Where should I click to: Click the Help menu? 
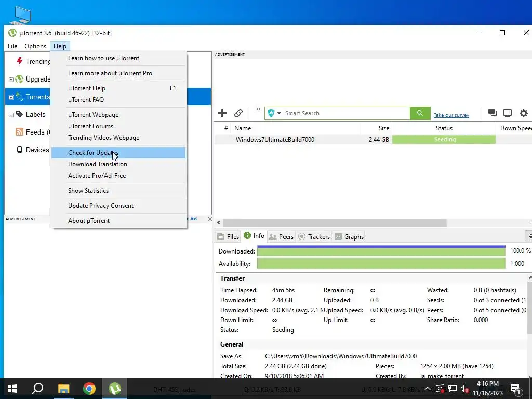click(x=60, y=46)
